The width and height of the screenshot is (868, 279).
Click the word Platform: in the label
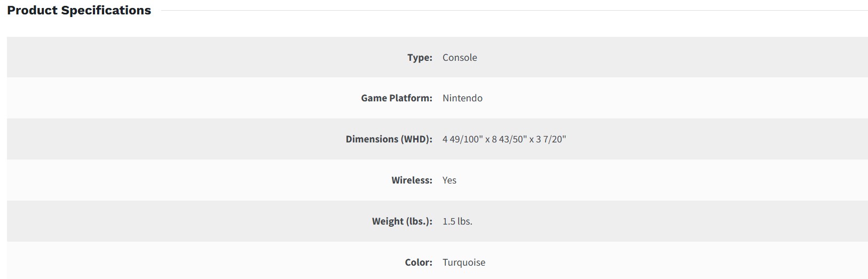pyautogui.click(x=411, y=98)
